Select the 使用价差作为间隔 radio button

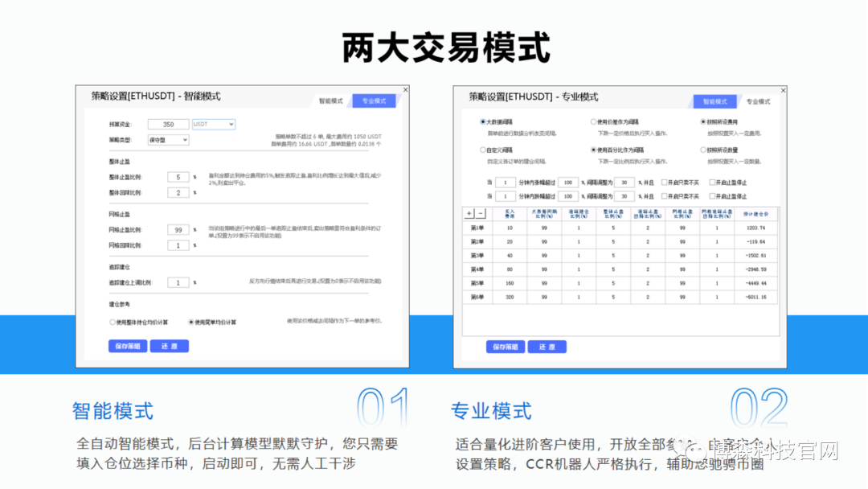point(593,121)
